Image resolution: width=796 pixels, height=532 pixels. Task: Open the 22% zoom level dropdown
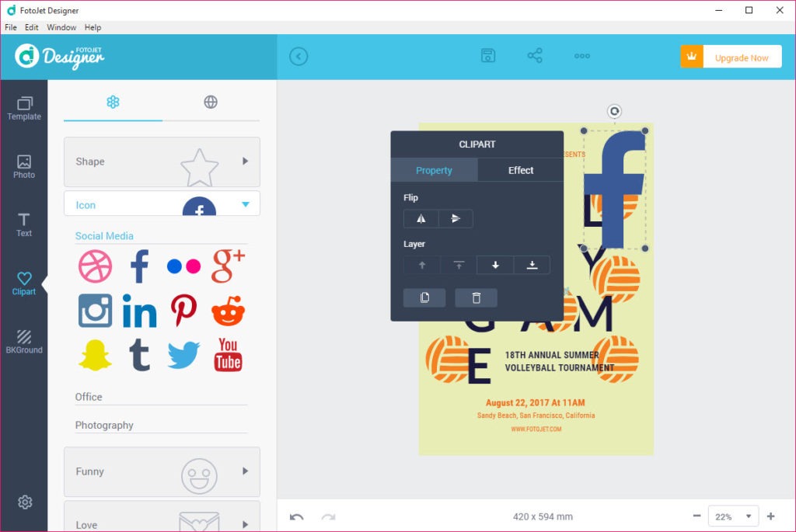pyautogui.click(x=733, y=516)
